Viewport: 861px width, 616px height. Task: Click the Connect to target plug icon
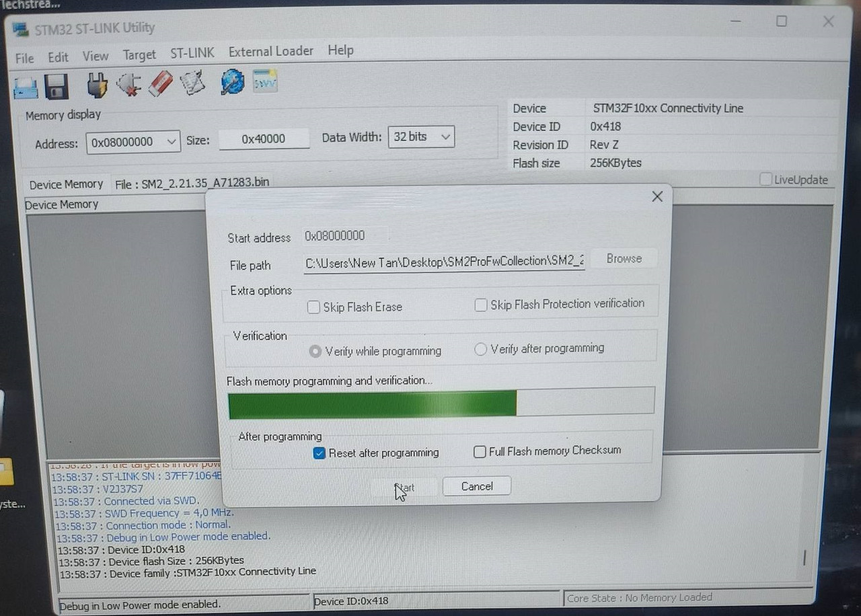click(98, 85)
